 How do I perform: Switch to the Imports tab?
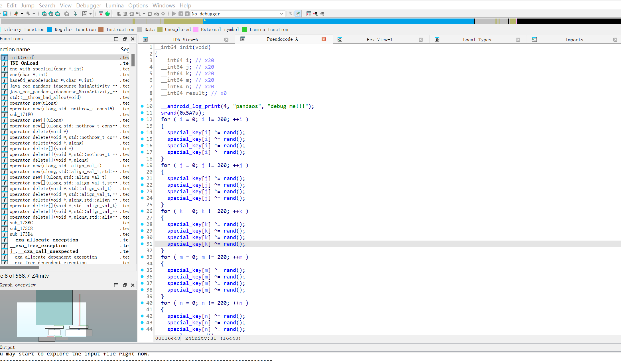pos(574,40)
